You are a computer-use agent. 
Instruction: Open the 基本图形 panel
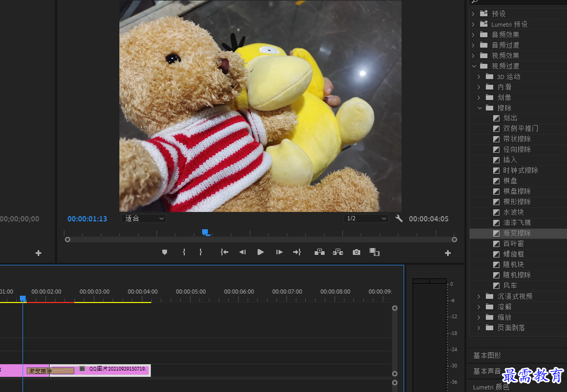coord(487,355)
